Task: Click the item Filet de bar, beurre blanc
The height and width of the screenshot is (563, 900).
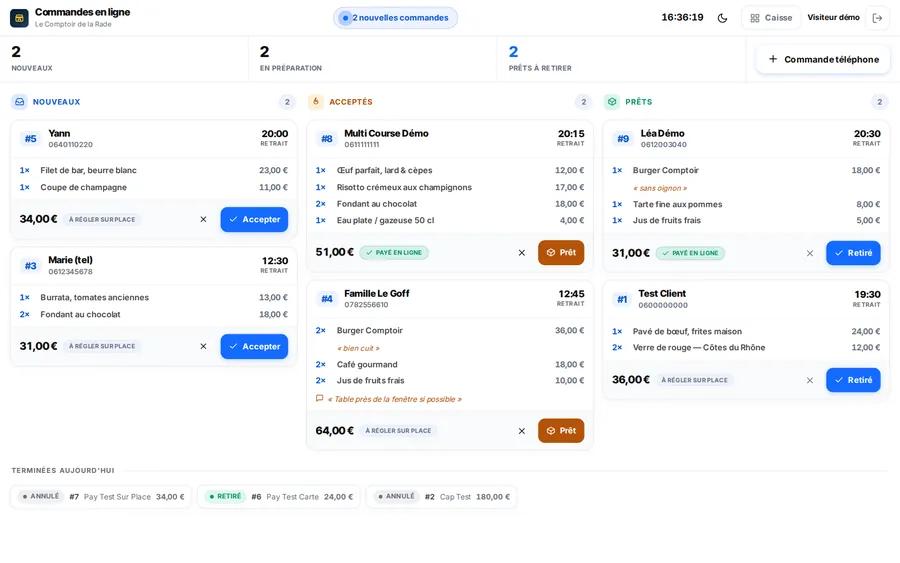Action: pyautogui.click(x=88, y=170)
